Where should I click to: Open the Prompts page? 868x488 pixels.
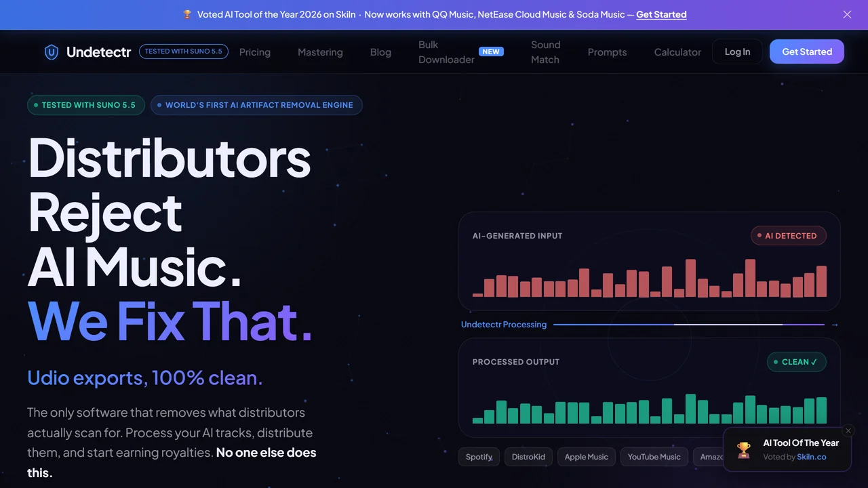(607, 52)
